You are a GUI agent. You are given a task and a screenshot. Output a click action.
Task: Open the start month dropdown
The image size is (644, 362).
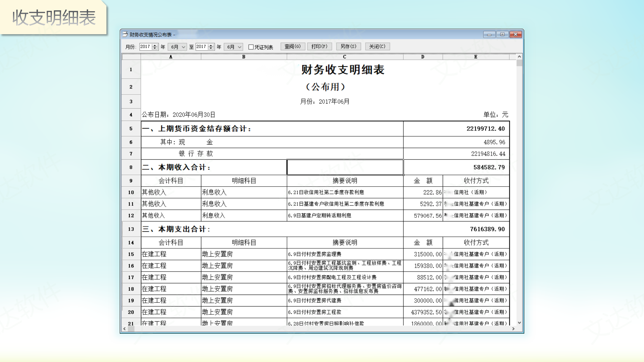coord(183,47)
